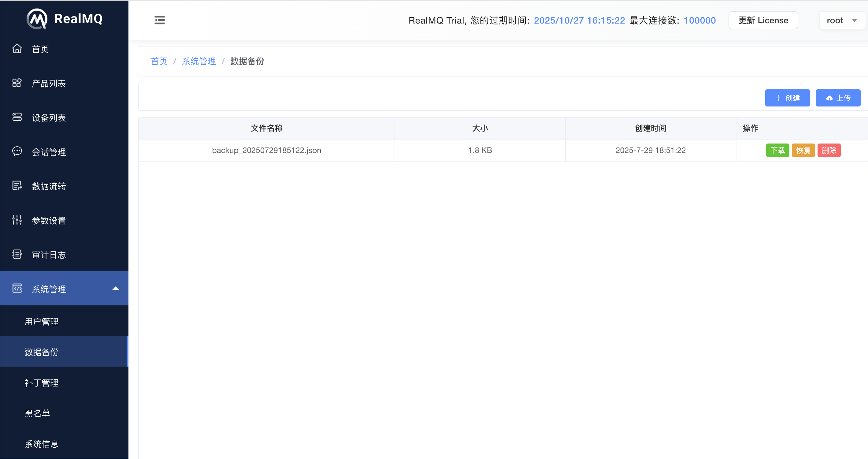868x459 pixels.
Task: Click the 系统管理 breadcrumb link
Action: tap(199, 61)
